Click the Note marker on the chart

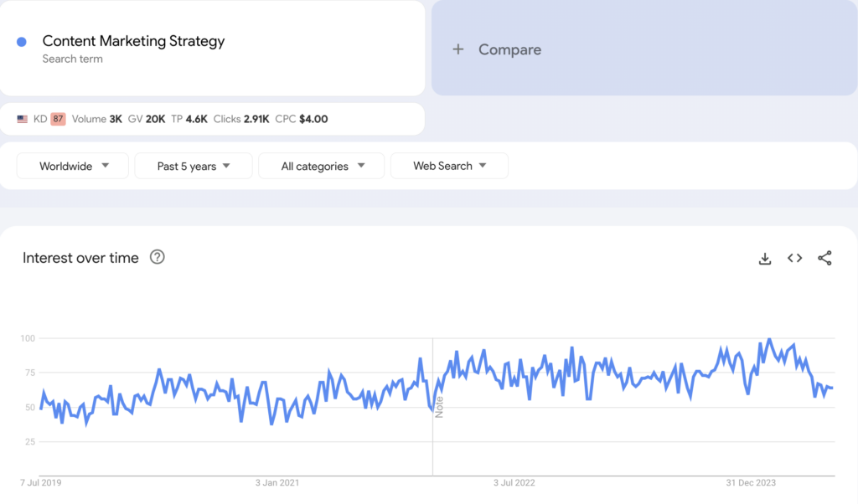439,407
